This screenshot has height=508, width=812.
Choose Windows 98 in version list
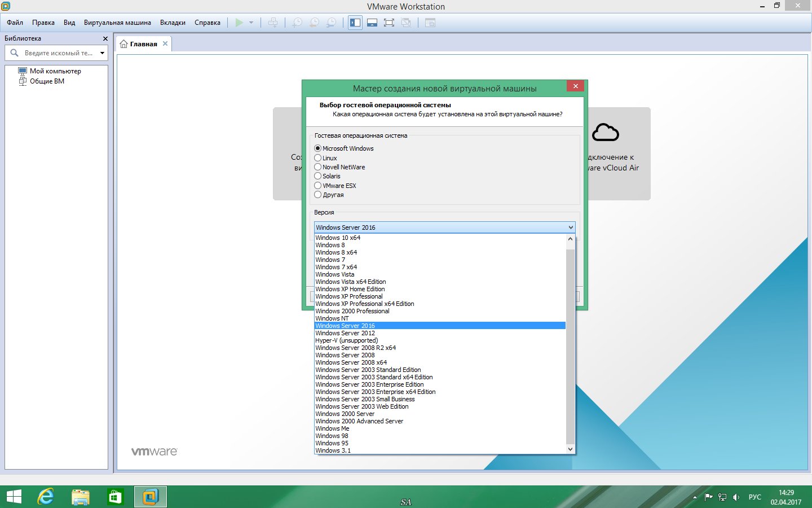tap(440, 436)
